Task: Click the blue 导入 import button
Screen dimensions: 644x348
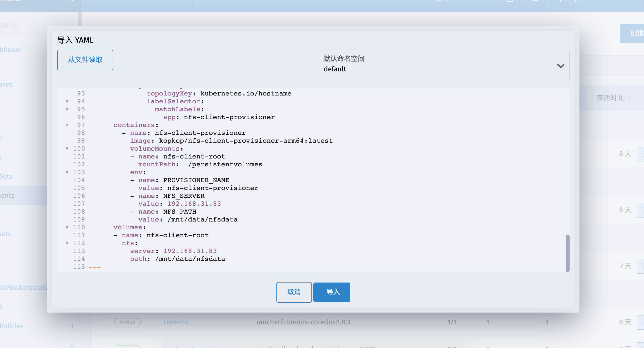Action: pos(332,292)
